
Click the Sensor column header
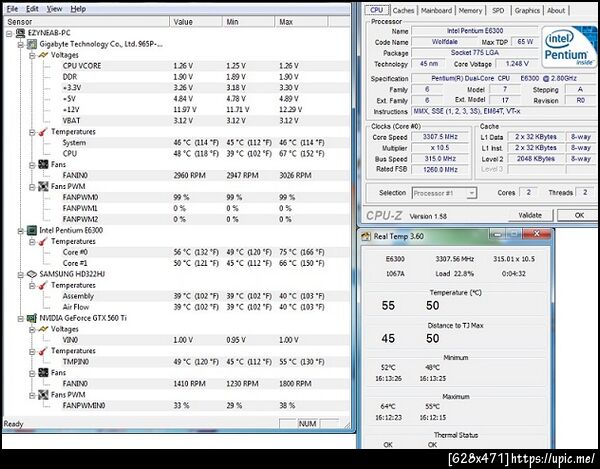(x=86, y=22)
